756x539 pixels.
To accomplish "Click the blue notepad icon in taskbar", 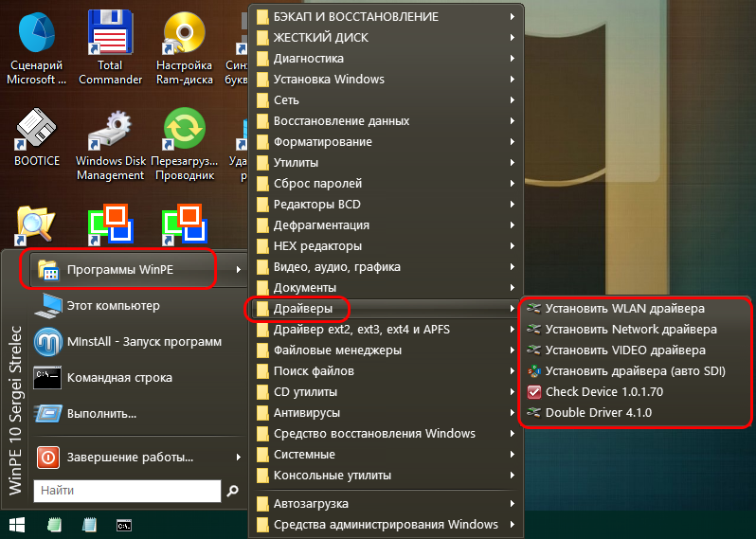I will (89, 525).
